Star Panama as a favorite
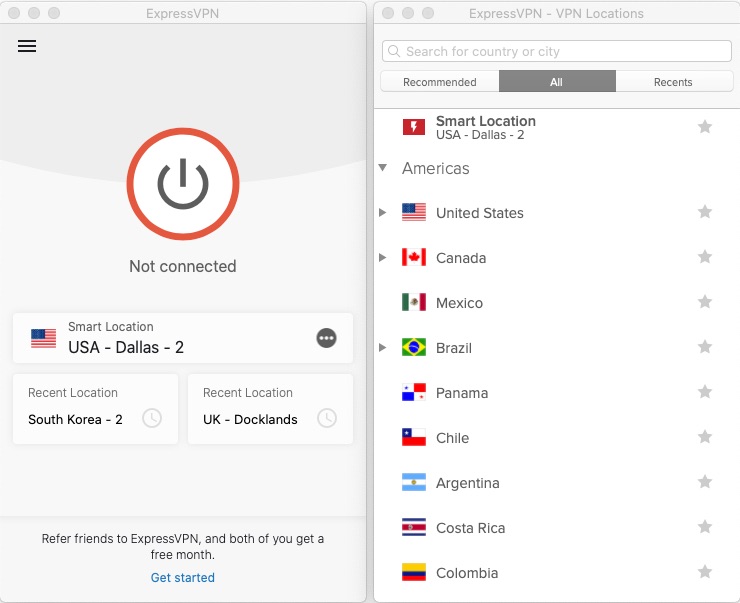The image size is (740, 603). [705, 392]
